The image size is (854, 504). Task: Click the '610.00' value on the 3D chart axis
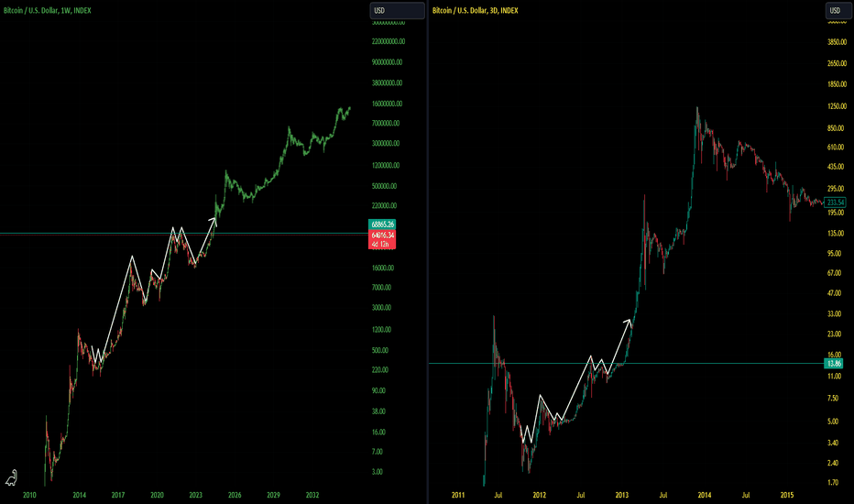[x=836, y=148]
